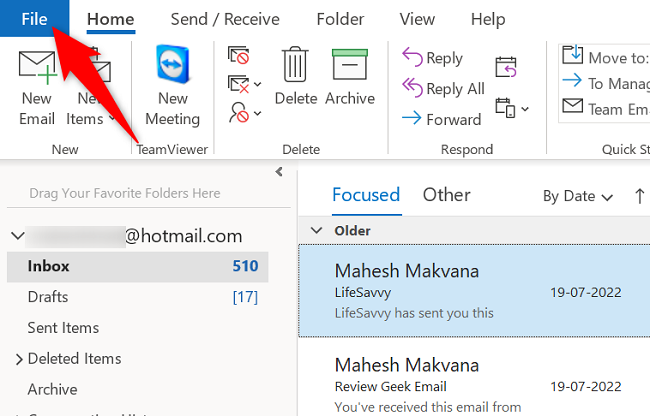
Task: Open the Send / Receive tab
Action: tap(225, 19)
